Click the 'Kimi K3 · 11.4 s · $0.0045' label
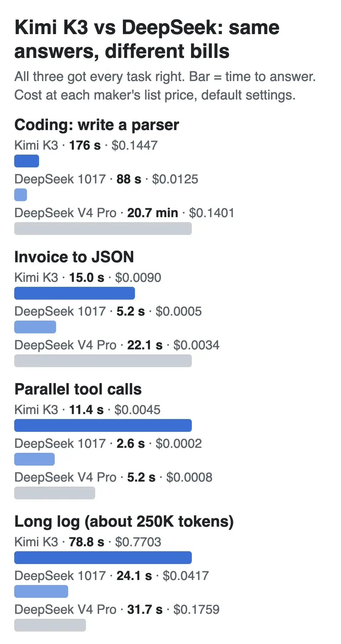The height and width of the screenshot is (644, 341). click(x=87, y=410)
